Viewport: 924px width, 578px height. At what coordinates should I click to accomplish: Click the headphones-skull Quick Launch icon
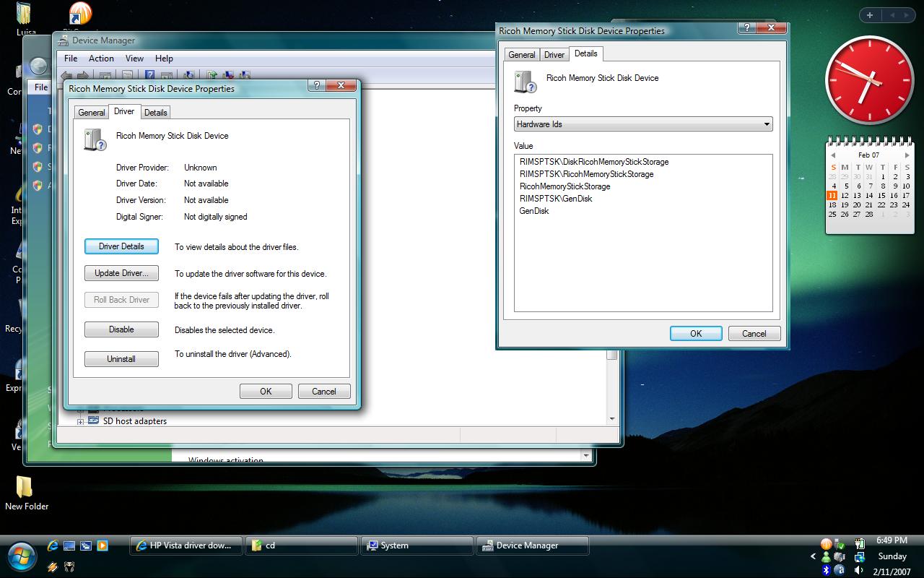[69, 567]
